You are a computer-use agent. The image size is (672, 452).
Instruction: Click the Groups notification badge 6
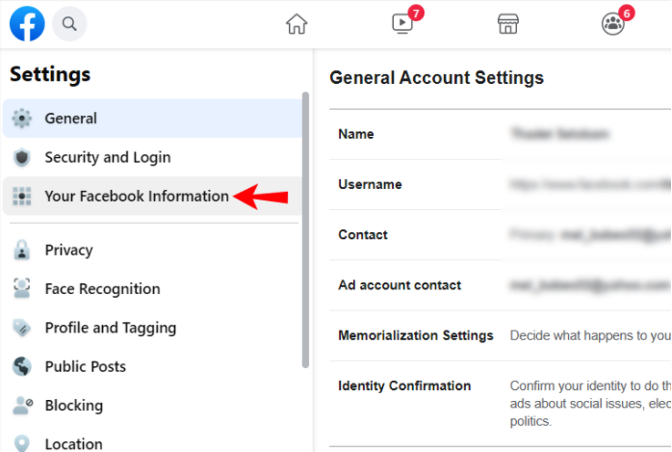(627, 13)
